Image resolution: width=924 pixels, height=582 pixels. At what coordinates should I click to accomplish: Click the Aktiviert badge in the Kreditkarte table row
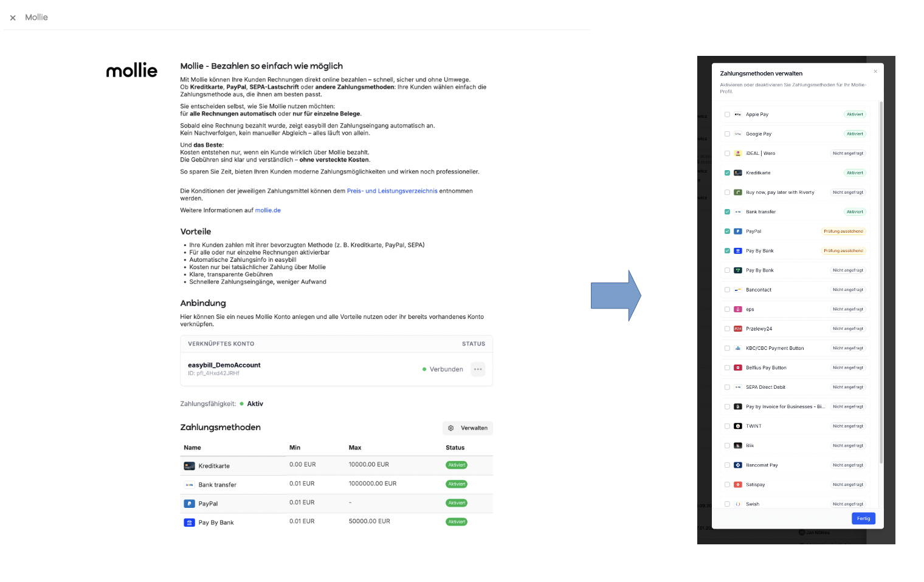[x=457, y=465]
